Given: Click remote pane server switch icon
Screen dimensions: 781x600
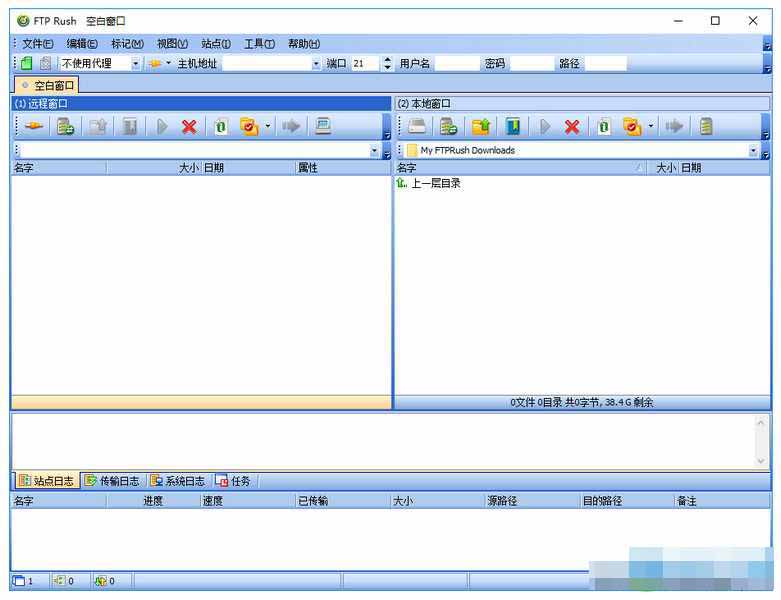Looking at the screenshot, I should coord(65,126).
